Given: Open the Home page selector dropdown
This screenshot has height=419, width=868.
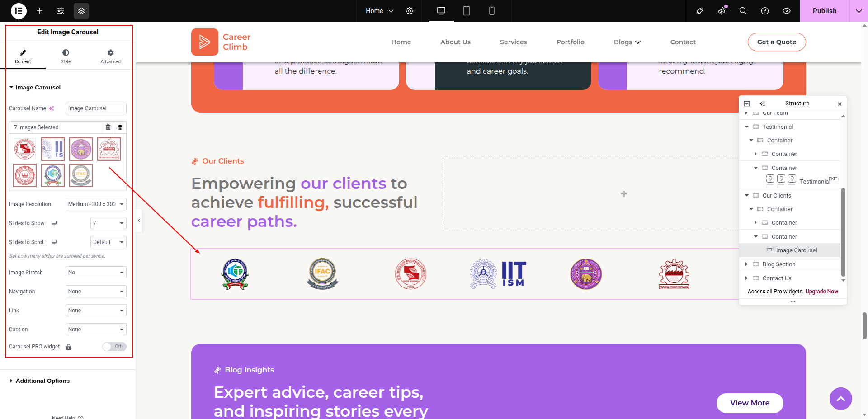Looking at the screenshot, I should (379, 11).
